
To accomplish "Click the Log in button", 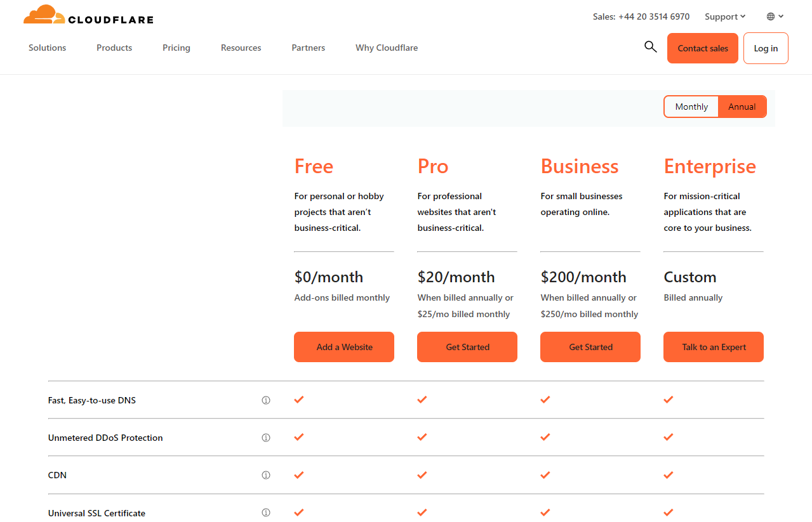I will (766, 48).
